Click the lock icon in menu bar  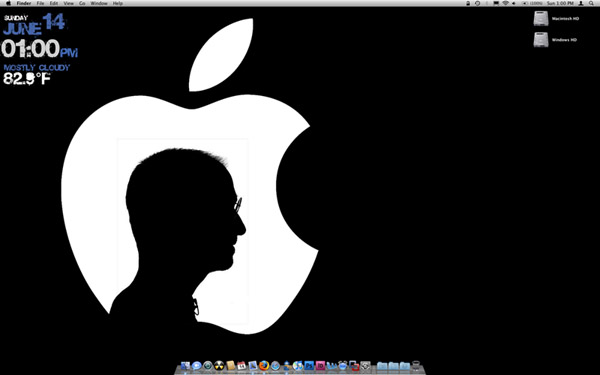(x=468, y=3)
